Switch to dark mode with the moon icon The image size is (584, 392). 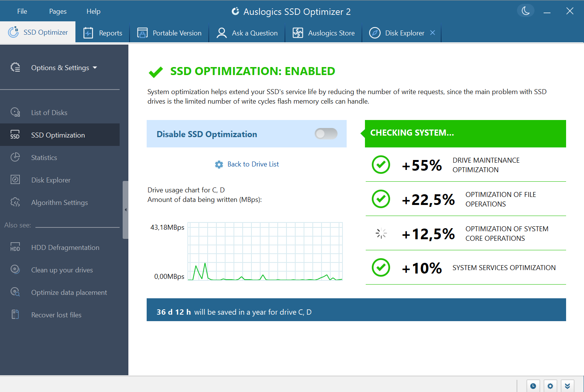point(525,11)
